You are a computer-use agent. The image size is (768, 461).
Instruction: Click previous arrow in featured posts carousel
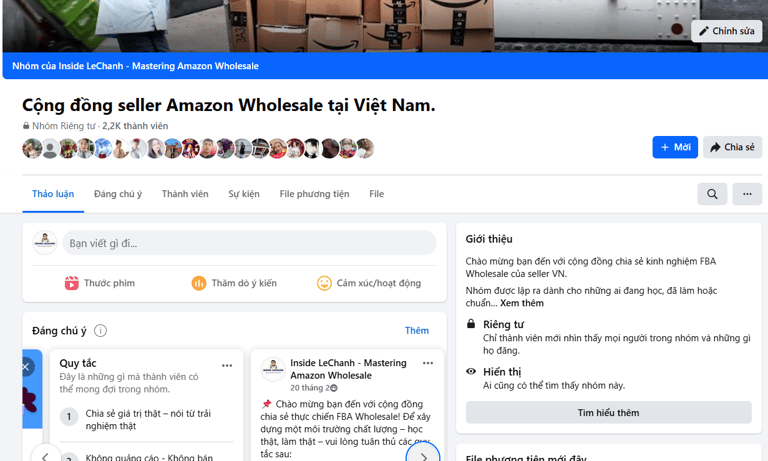coord(46,456)
